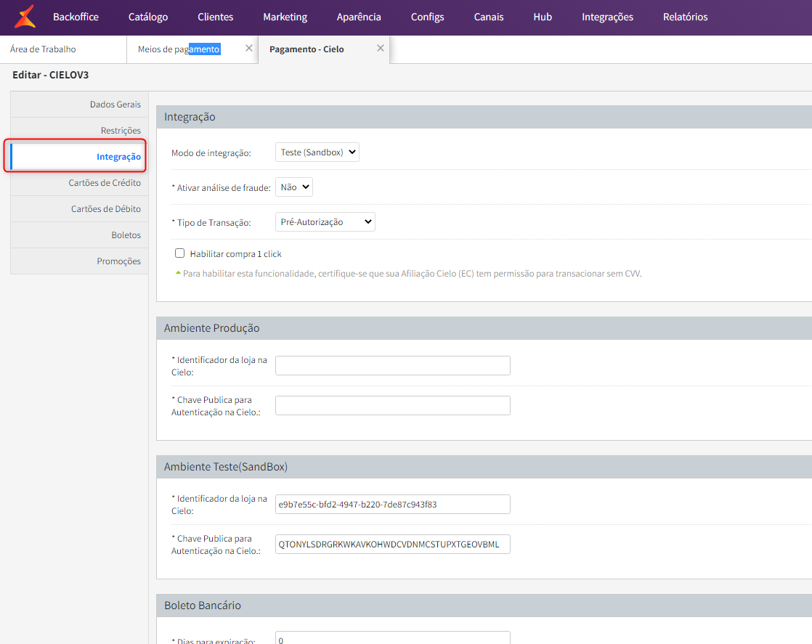The image size is (812, 644).
Task: Click sandbox Chave Publica field
Action: point(392,544)
